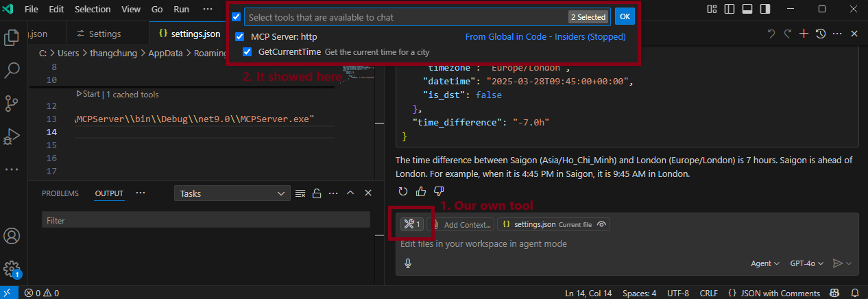Close the bottom panel

pos(368,193)
